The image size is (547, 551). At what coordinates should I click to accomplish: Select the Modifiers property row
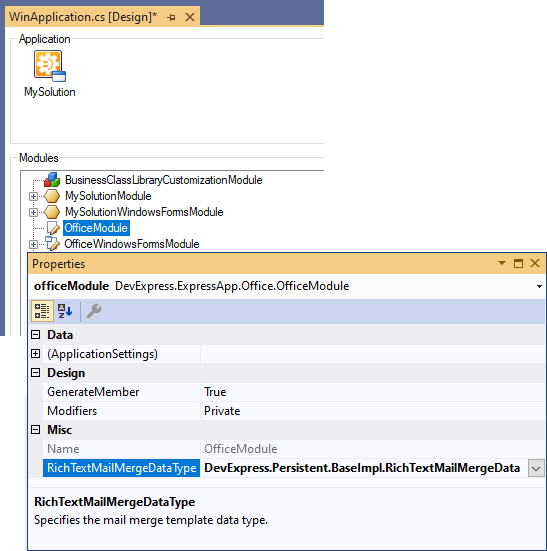[x=294, y=411]
